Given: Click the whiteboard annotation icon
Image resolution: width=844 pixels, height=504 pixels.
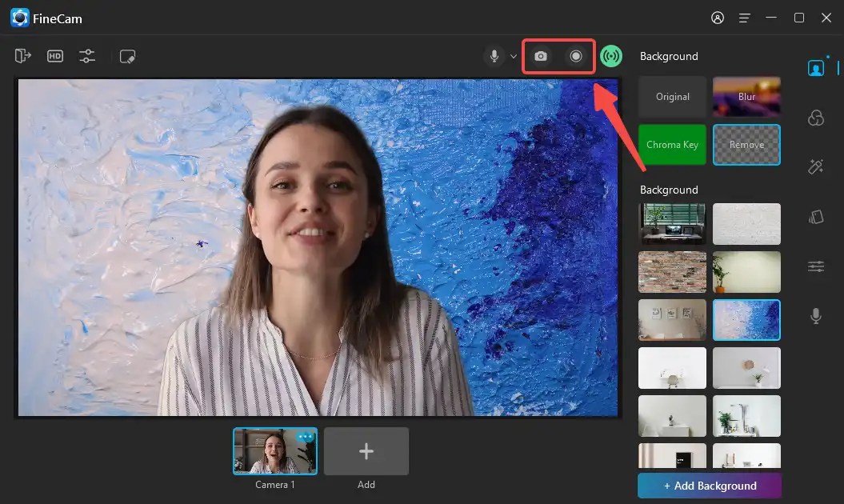Looking at the screenshot, I should click(x=127, y=56).
